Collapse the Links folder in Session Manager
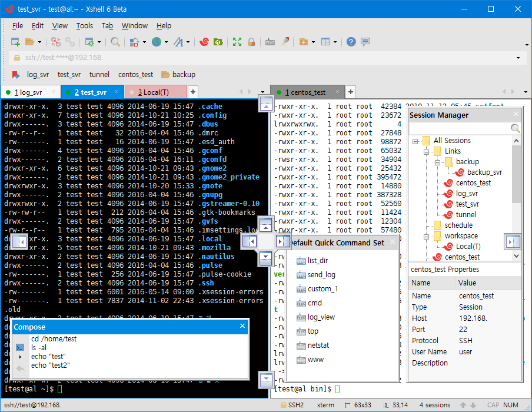Viewport: 532px width, 412px height. (x=427, y=151)
